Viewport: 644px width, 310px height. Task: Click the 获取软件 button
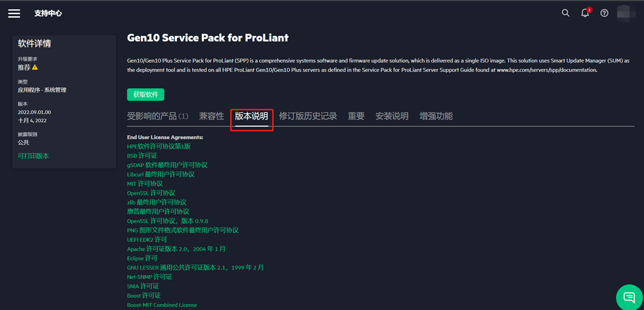(x=145, y=95)
